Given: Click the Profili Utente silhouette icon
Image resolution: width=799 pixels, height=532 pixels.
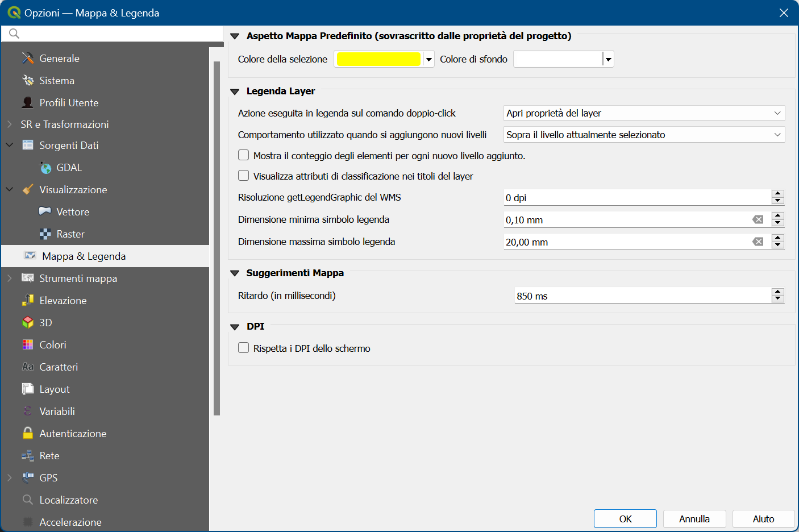Looking at the screenshot, I should [28, 102].
